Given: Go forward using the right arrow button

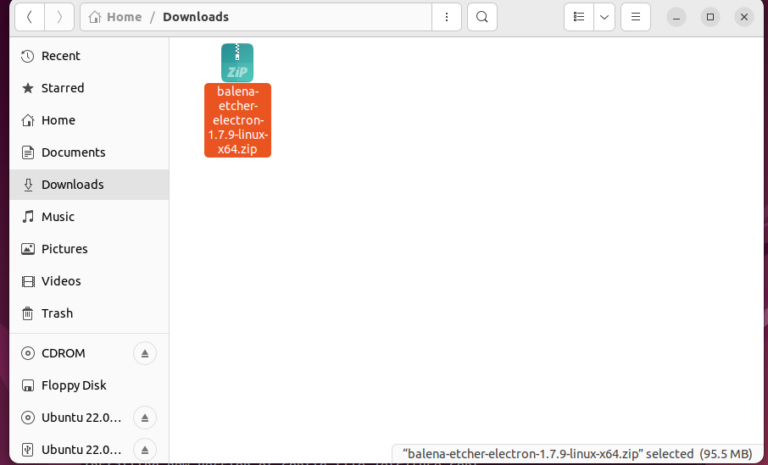Looking at the screenshot, I should [x=59, y=17].
